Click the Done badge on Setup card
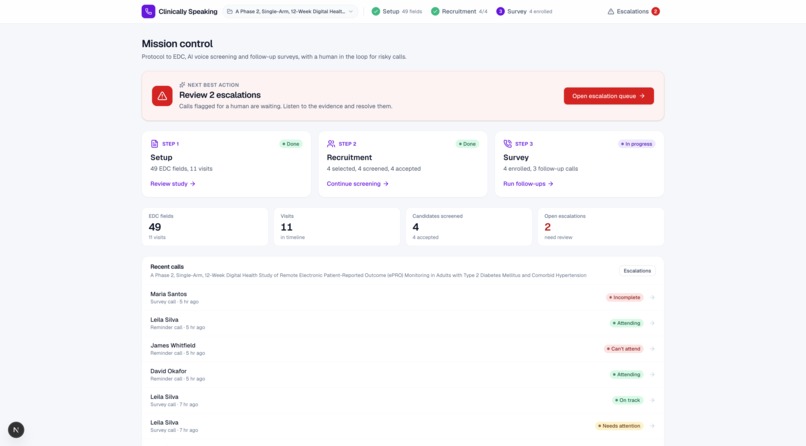Screen dimensions: 806x446 coord(290,144)
